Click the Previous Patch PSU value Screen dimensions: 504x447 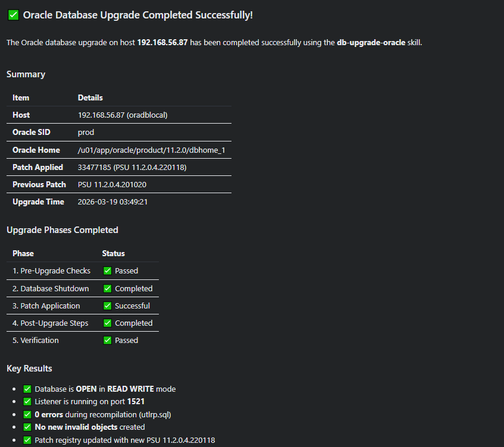[112, 185]
